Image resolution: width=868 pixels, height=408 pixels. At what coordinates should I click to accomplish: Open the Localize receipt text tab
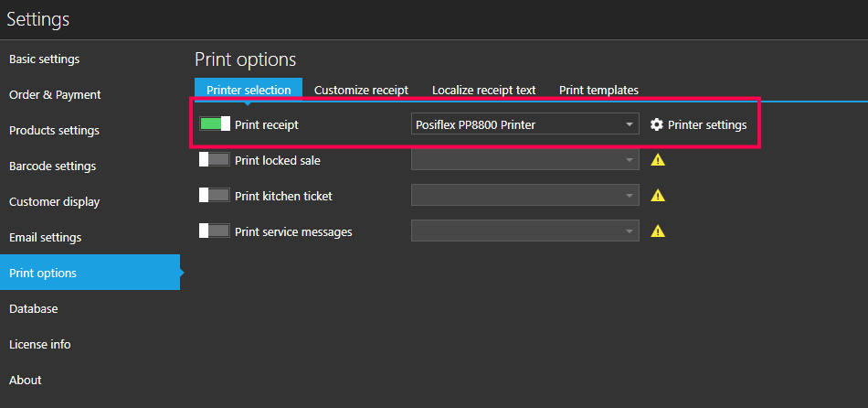tap(483, 90)
